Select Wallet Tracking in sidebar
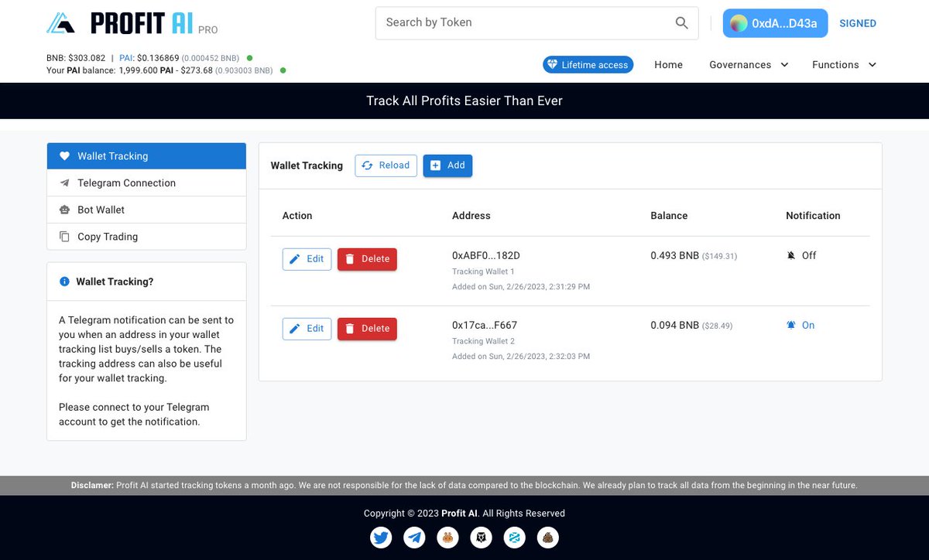 146,156
